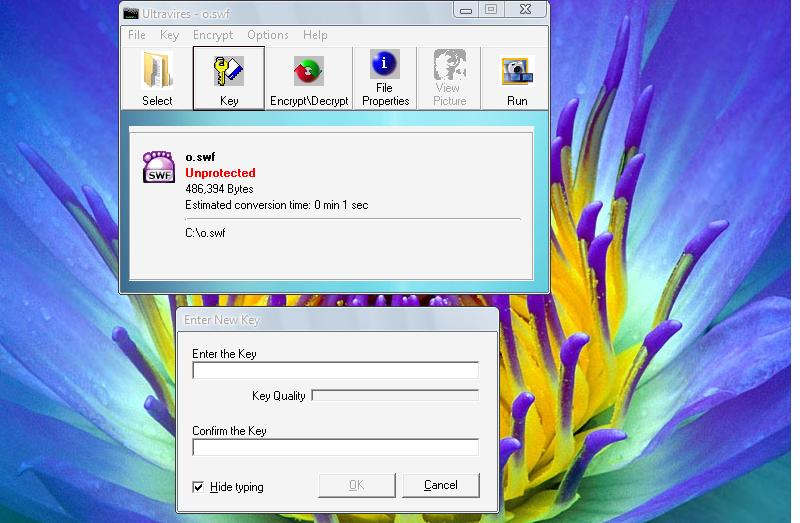
Task: Maximize the Ultravires window
Action: pos(491,10)
